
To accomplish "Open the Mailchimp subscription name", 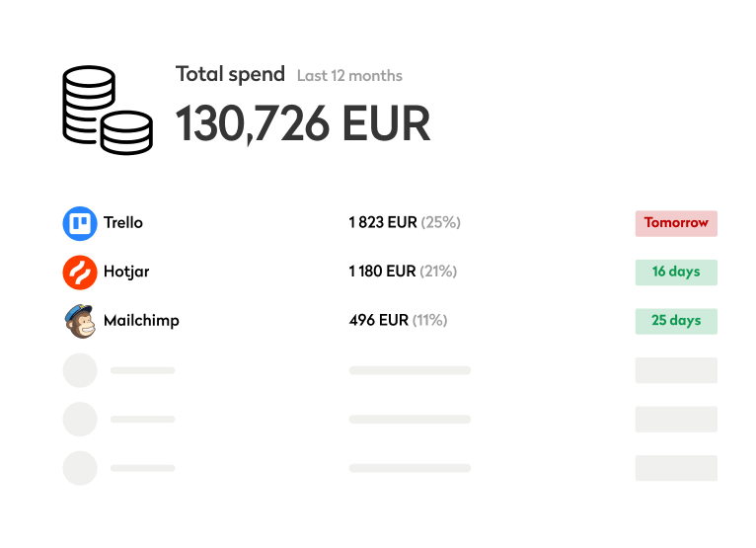I will tap(141, 320).
